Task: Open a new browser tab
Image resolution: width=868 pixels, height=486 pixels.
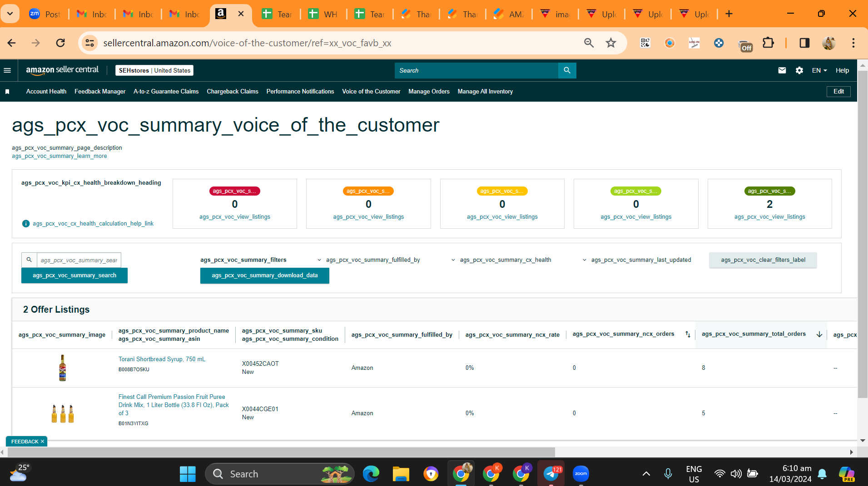Action: point(729,14)
